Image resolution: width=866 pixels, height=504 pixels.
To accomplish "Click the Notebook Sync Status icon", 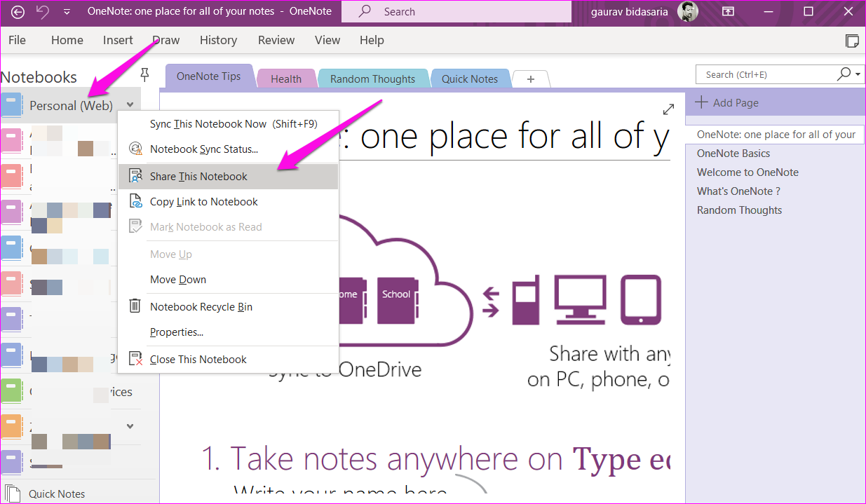I will point(136,149).
